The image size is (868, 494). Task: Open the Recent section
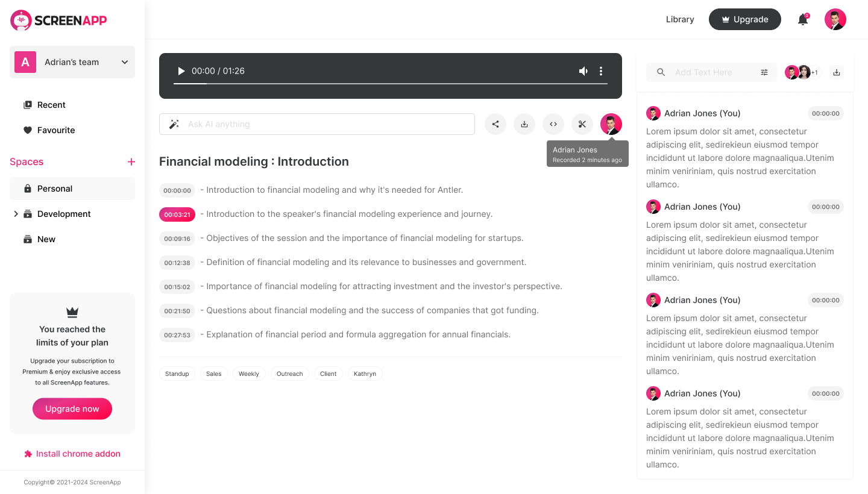point(51,105)
